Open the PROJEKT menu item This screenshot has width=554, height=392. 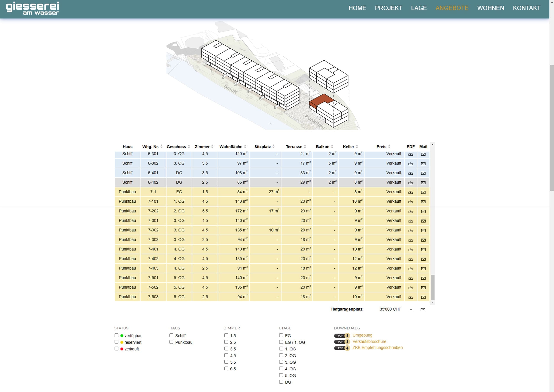point(388,8)
